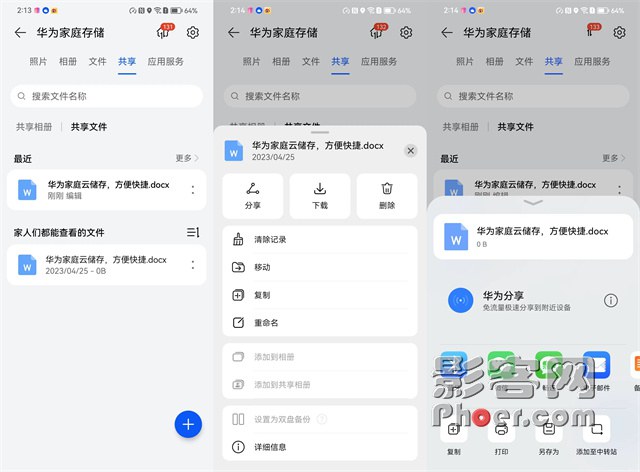Open the info icon beside 华为分享

tap(611, 301)
